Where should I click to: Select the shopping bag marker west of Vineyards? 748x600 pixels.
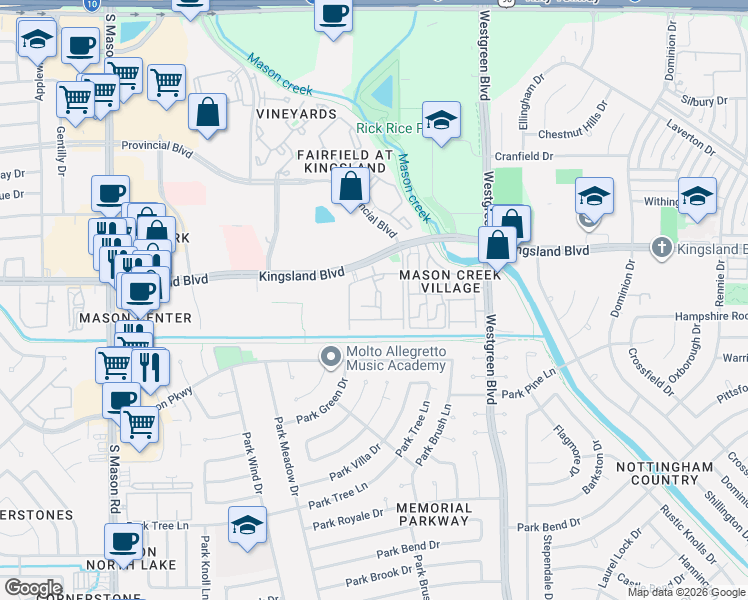pyautogui.click(x=207, y=115)
